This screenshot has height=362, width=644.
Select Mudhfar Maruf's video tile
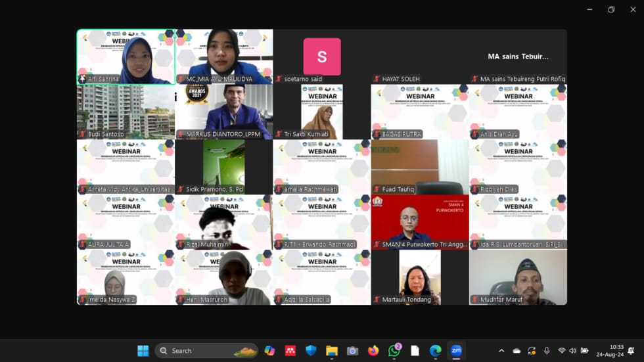pyautogui.click(x=518, y=277)
